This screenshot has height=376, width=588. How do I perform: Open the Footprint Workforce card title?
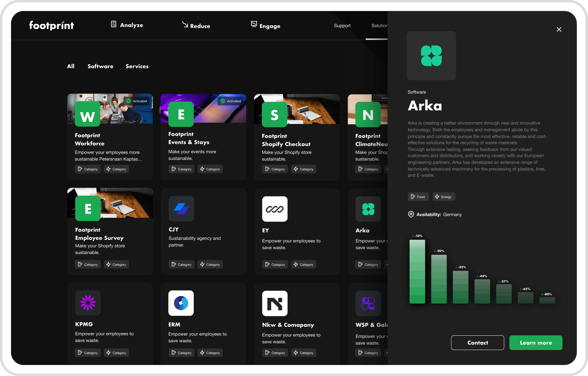(x=90, y=139)
